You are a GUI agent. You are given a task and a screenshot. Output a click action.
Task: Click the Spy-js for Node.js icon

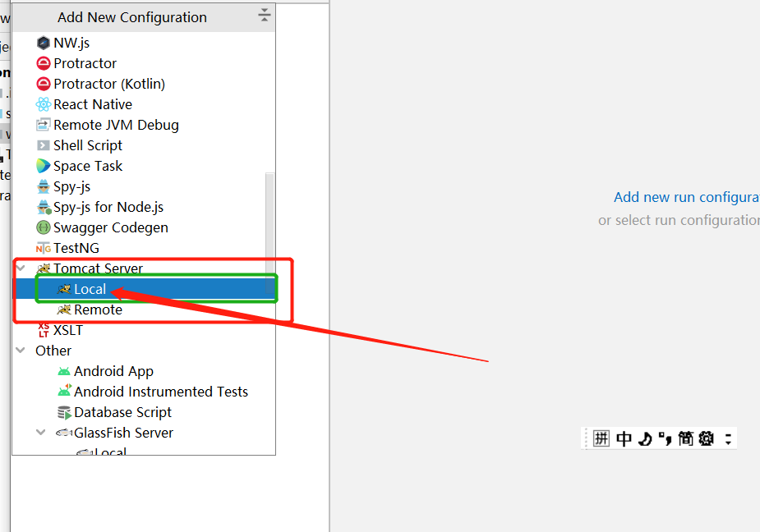point(44,208)
